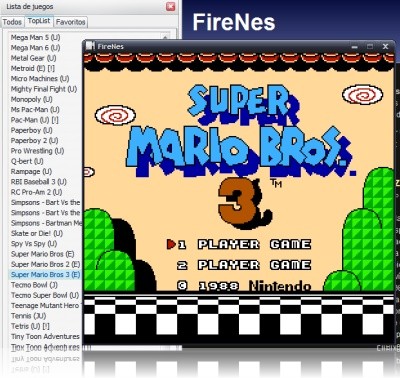This screenshot has height=378, width=400.
Task: Minimize the FireNes emulator window
Action: coord(354,47)
